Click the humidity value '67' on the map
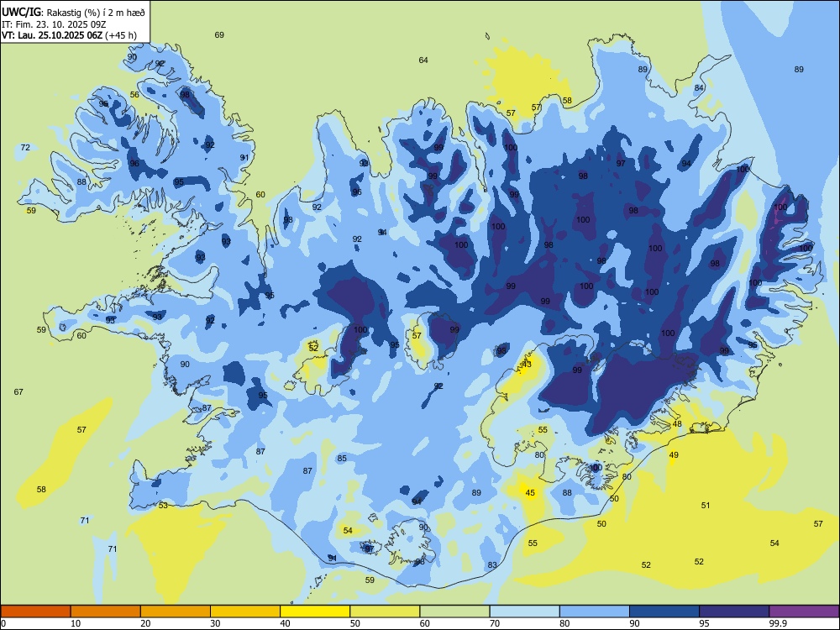Image resolution: width=840 pixels, height=630 pixels. coord(18,391)
